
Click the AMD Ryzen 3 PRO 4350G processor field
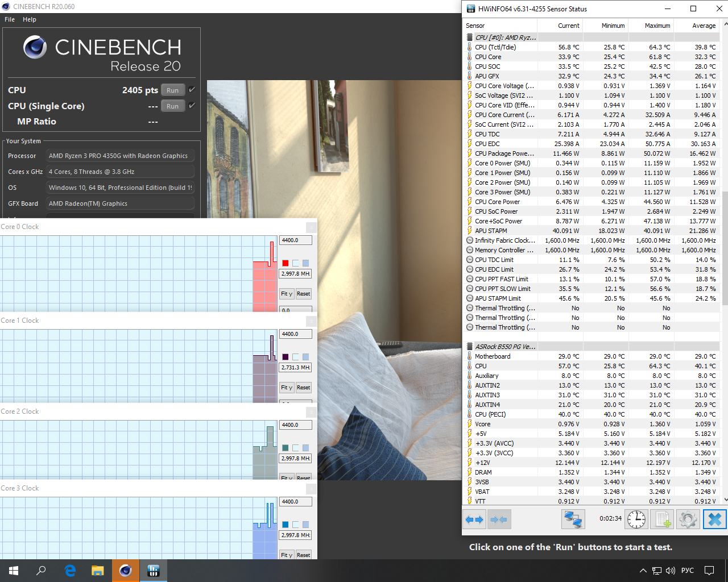coord(120,156)
